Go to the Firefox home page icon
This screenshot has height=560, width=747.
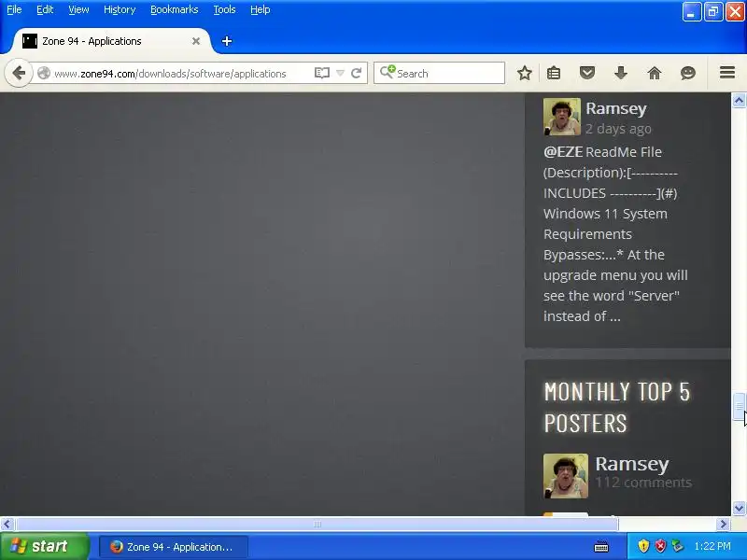click(x=655, y=74)
